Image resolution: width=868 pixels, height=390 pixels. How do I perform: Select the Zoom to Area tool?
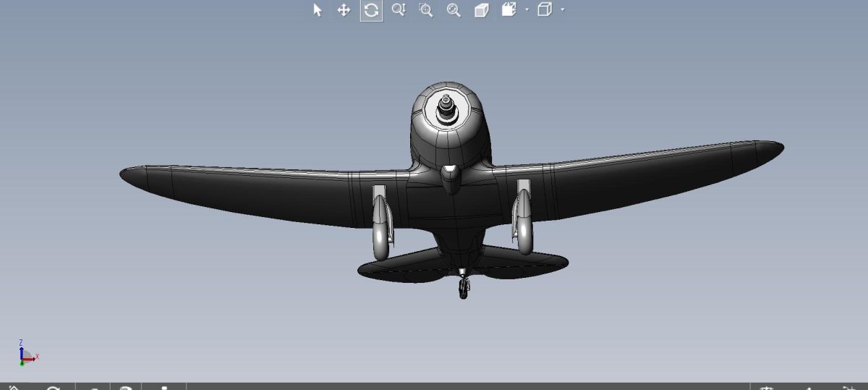[x=426, y=10]
